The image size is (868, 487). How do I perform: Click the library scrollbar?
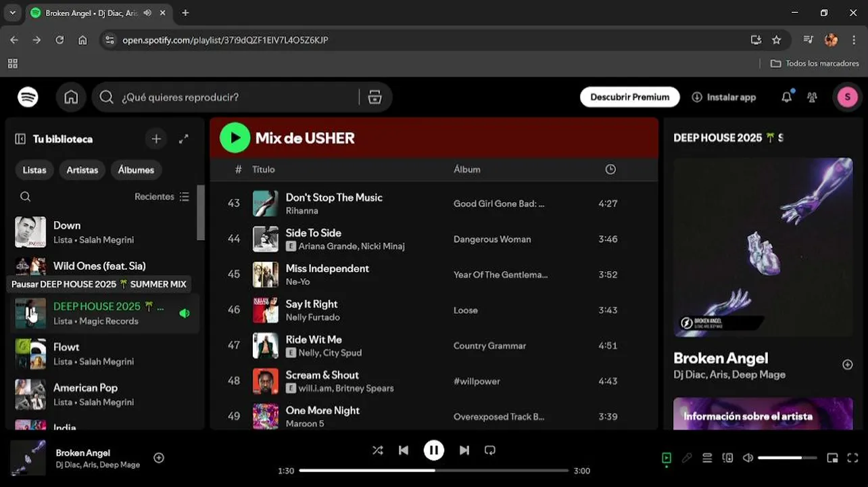[200, 212]
